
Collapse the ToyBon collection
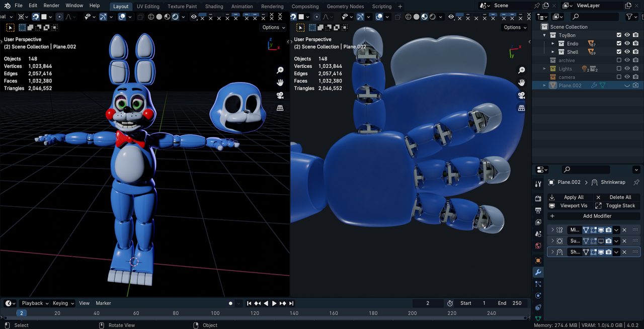tap(544, 35)
